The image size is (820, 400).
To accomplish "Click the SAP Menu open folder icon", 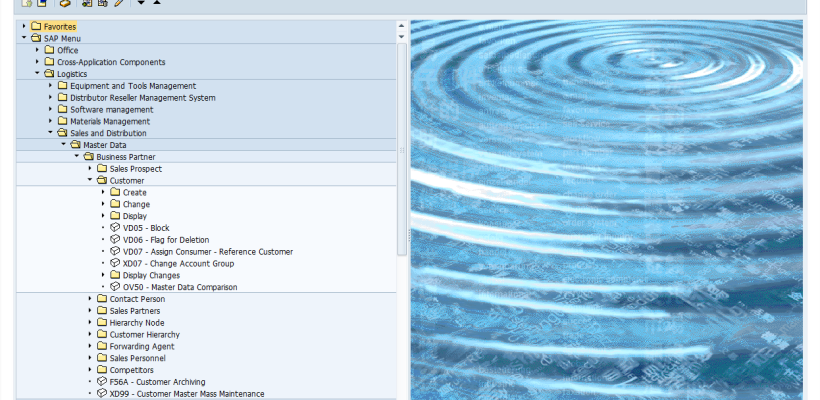I will tap(36, 38).
